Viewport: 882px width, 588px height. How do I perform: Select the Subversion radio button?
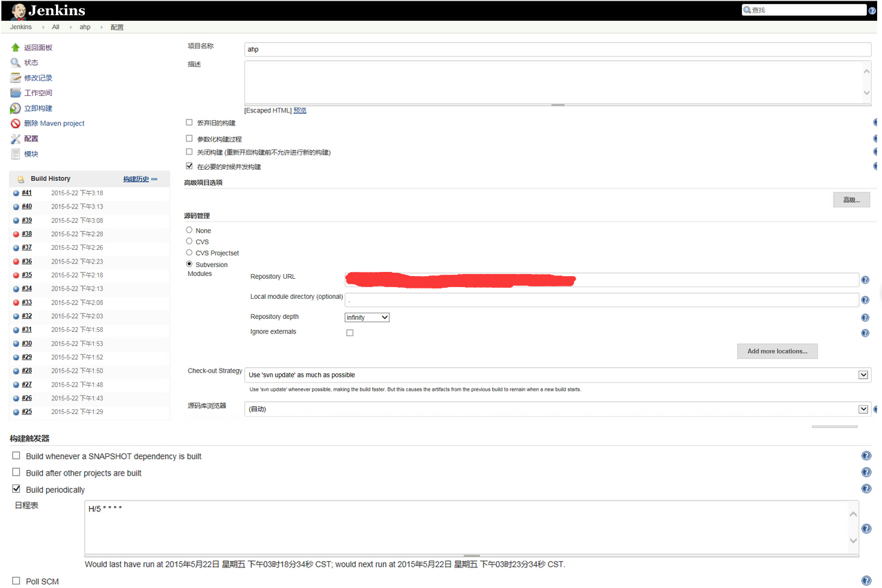(x=190, y=264)
